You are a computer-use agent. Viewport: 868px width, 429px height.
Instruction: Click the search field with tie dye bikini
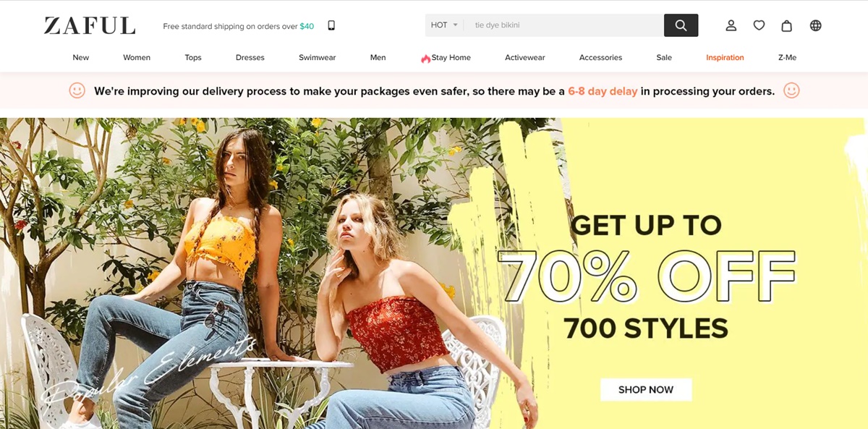tap(564, 25)
